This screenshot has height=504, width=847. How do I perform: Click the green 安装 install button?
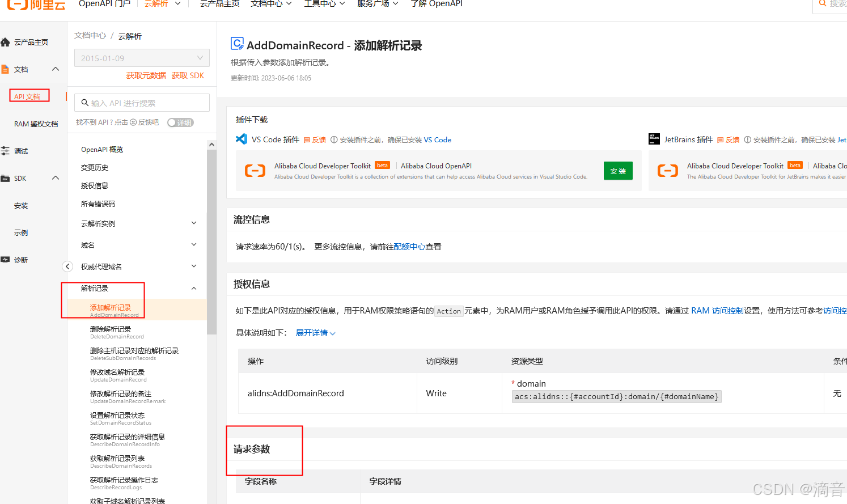(617, 170)
